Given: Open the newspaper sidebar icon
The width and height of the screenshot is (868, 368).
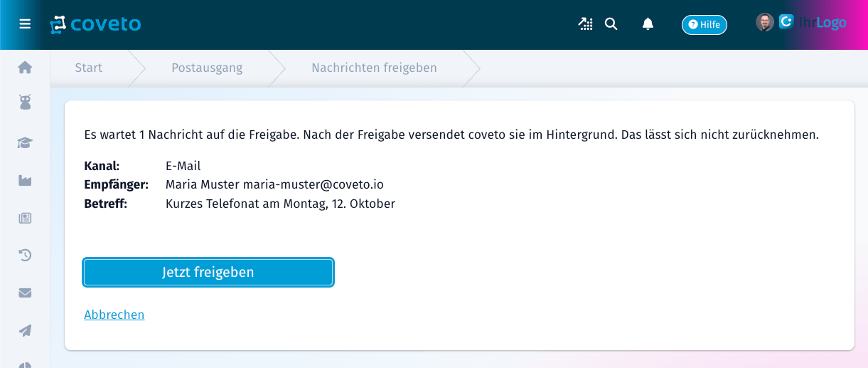Looking at the screenshot, I should [x=25, y=218].
